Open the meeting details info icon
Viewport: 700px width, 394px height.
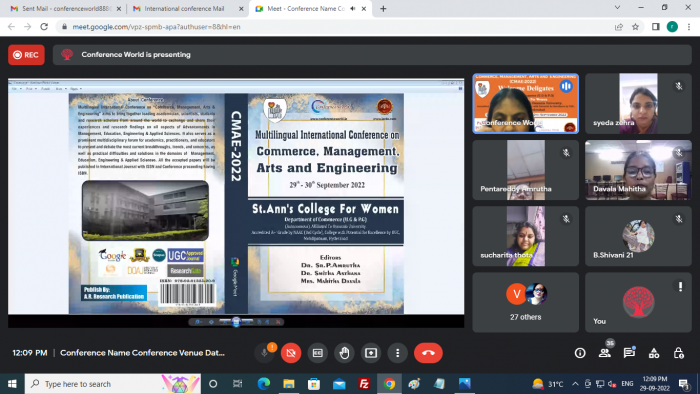(x=580, y=353)
